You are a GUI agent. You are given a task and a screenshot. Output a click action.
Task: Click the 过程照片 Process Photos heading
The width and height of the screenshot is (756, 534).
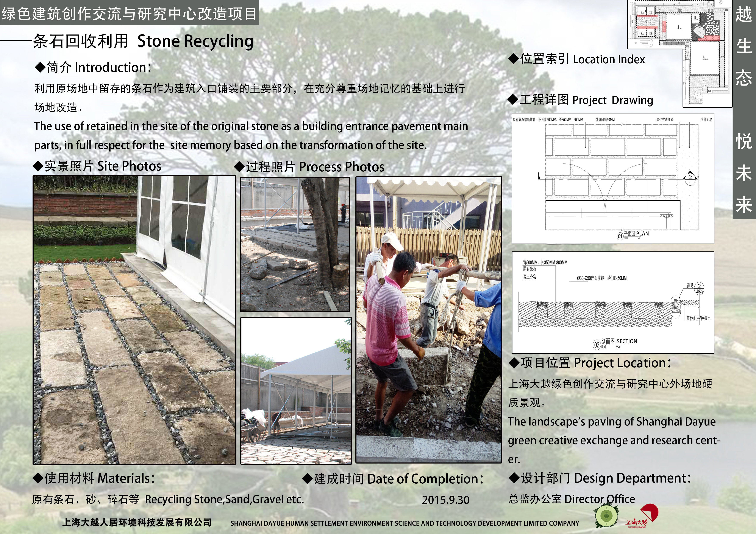pos(309,167)
